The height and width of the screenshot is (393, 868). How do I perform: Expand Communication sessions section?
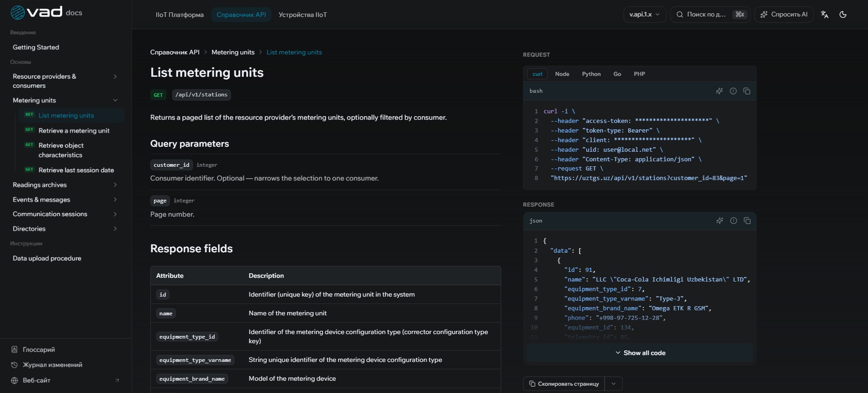tap(115, 214)
